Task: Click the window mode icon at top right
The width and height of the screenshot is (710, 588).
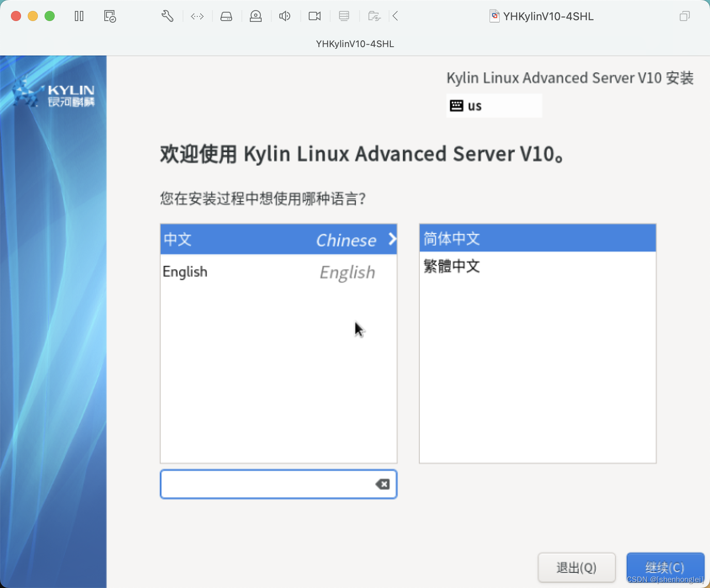Action: point(685,16)
